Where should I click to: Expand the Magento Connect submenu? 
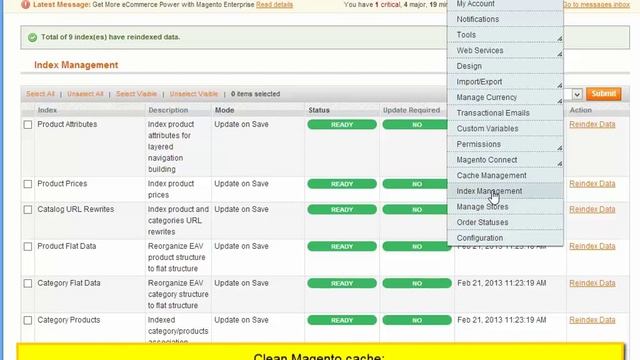(505, 160)
